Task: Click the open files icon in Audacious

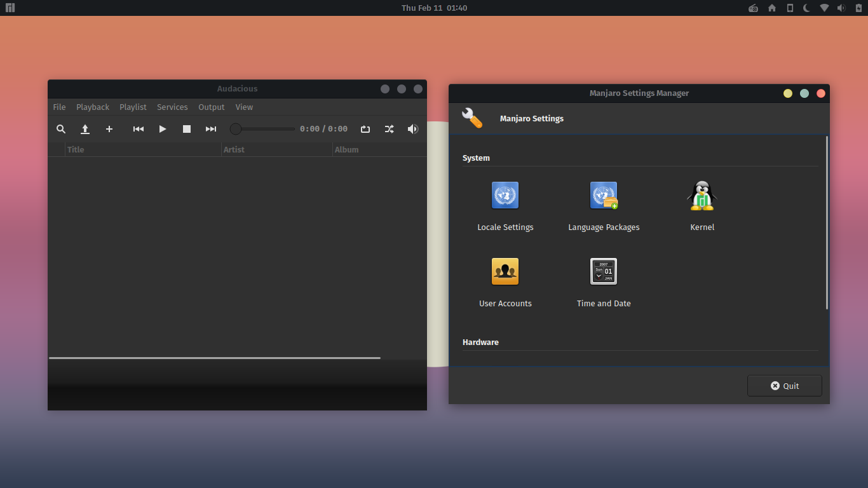Action: click(85, 129)
